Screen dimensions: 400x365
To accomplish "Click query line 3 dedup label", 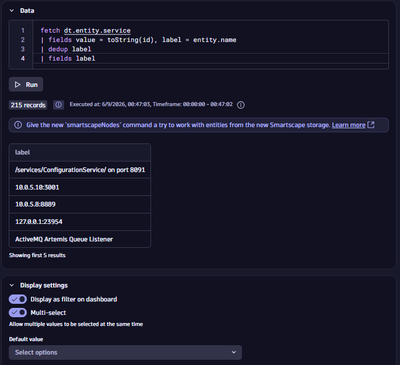I will pos(66,49).
